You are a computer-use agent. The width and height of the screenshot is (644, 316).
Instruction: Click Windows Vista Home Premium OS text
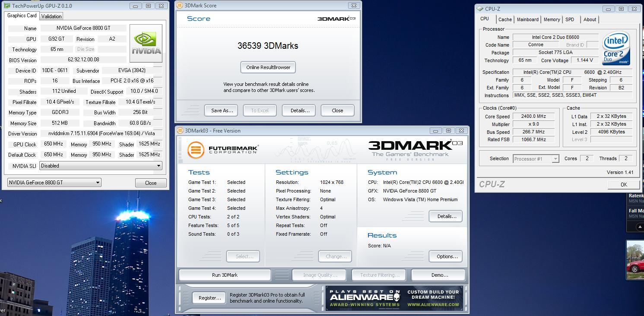tap(420, 199)
